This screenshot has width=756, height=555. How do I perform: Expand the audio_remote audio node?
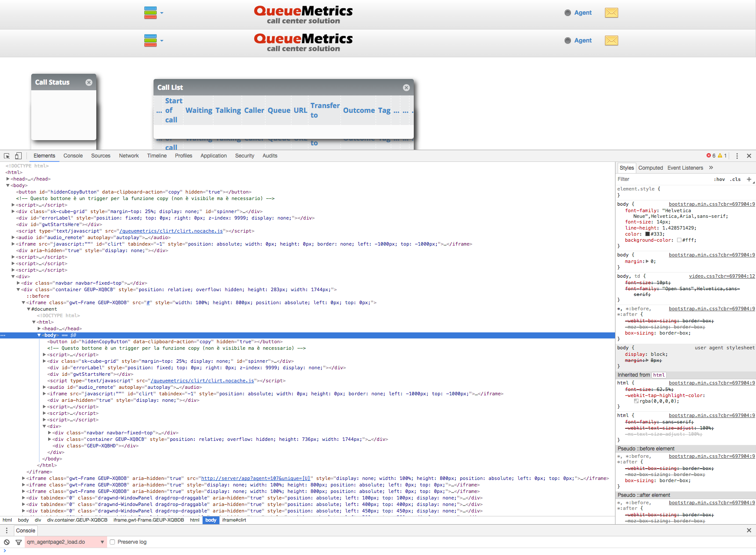coord(13,237)
